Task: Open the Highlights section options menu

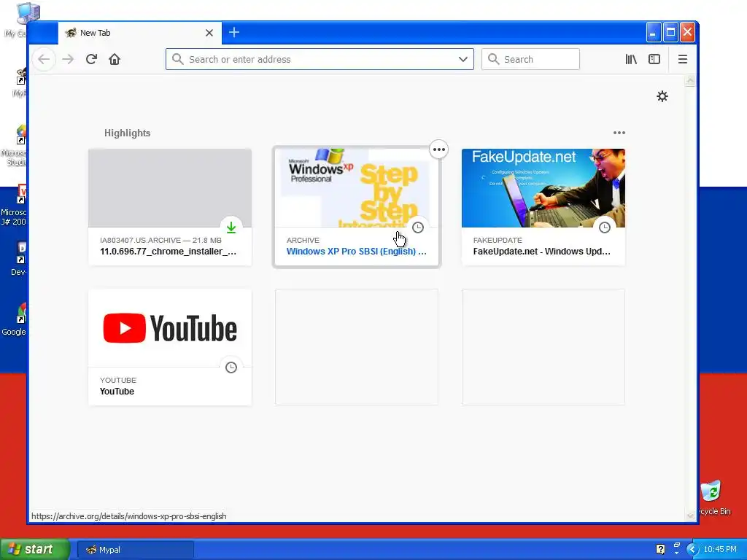Action: (619, 133)
